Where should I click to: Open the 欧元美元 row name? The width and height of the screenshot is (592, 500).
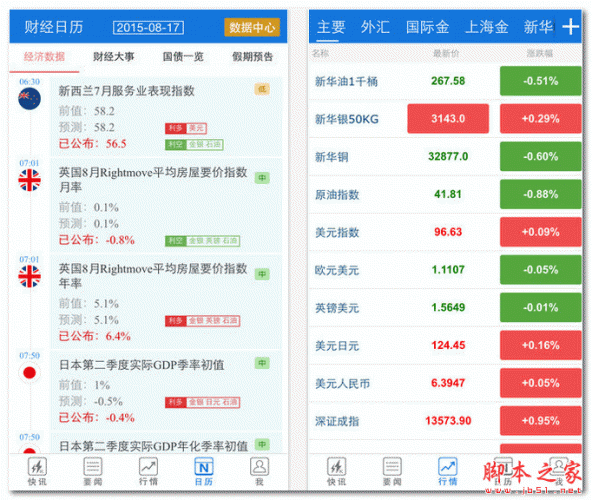(x=337, y=270)
